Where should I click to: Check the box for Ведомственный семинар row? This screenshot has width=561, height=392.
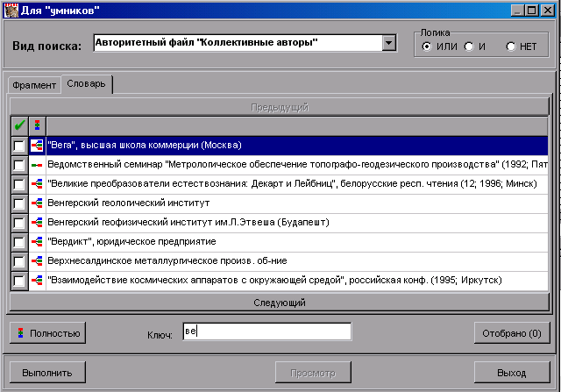(x=19, y=165)
